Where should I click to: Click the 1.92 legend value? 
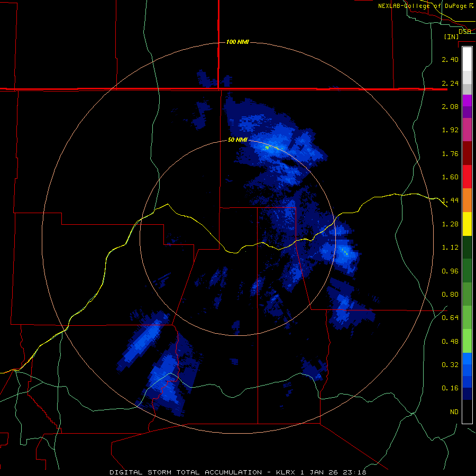450,130
